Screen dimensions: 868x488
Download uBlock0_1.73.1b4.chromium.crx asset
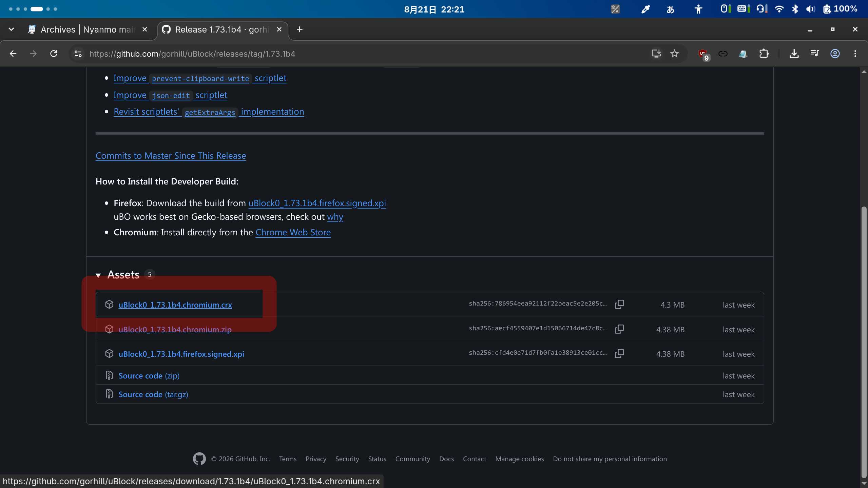[175, 305]
